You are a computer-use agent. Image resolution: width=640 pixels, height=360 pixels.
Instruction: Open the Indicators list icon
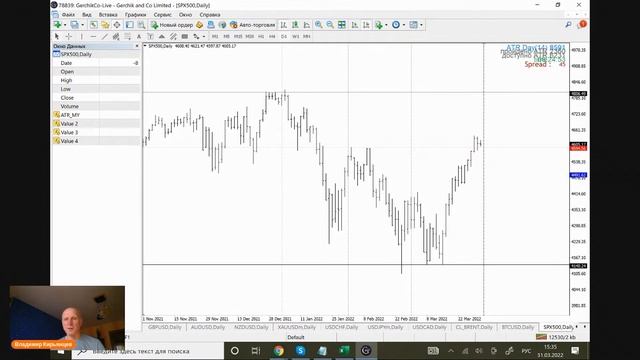379,25
